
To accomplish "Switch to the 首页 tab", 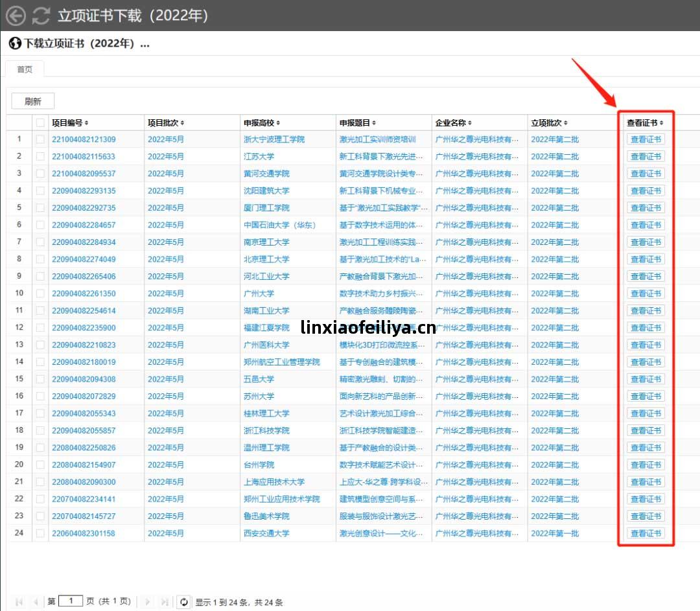I will click(25, 69).
